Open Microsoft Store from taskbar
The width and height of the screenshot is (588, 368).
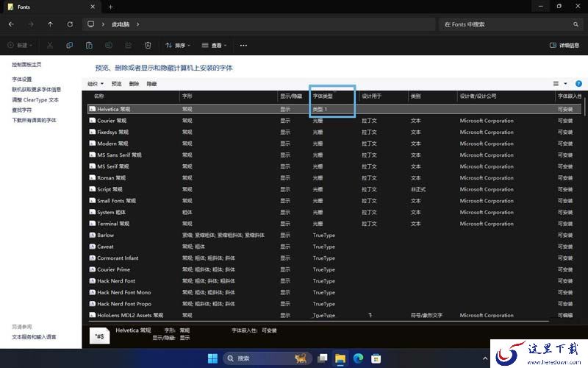click(376, 358)
